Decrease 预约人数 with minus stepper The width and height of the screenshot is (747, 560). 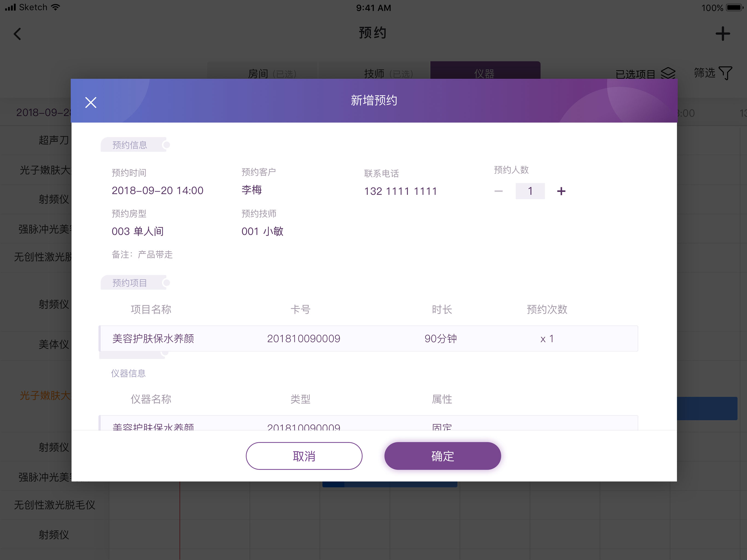coord(498,191)
